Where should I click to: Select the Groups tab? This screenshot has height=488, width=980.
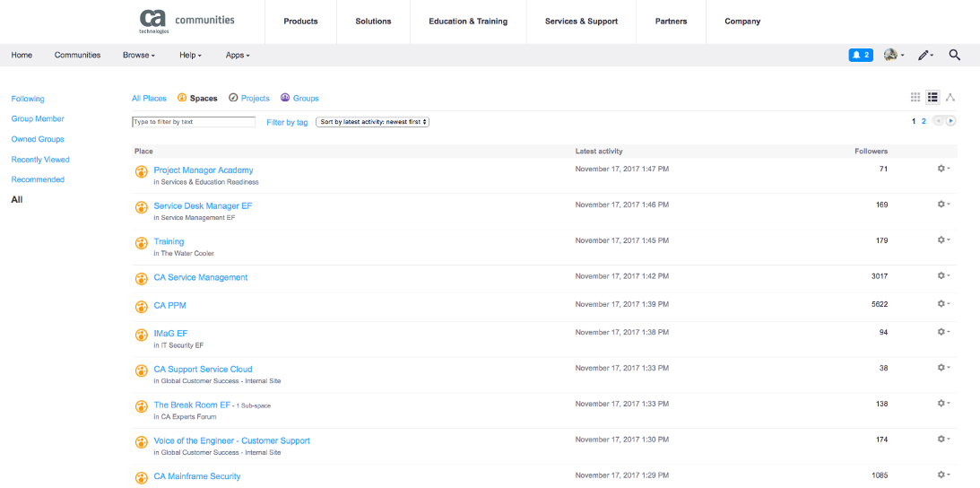tap(299, 98)
